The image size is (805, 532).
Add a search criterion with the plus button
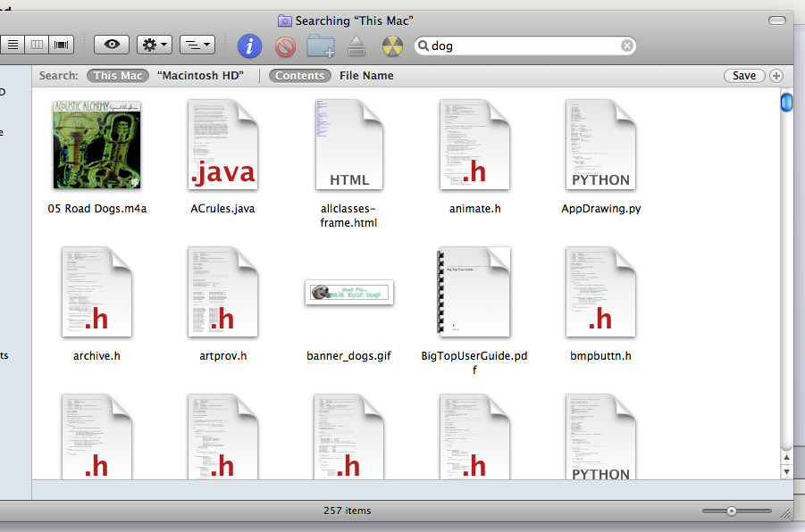pyautogui.click(x=776, y=76)
